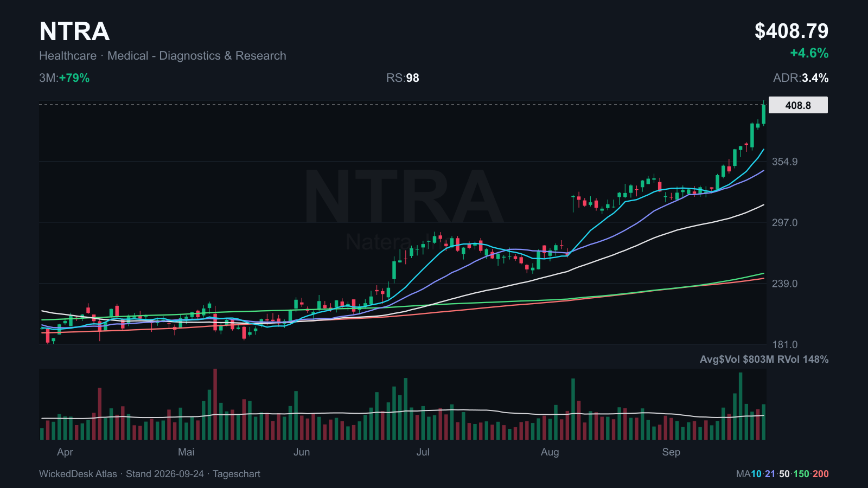Click the Avg$Vol $803M RVol 148% readout
The width and height of the screenshot is (868, 488).
(764, 359)
